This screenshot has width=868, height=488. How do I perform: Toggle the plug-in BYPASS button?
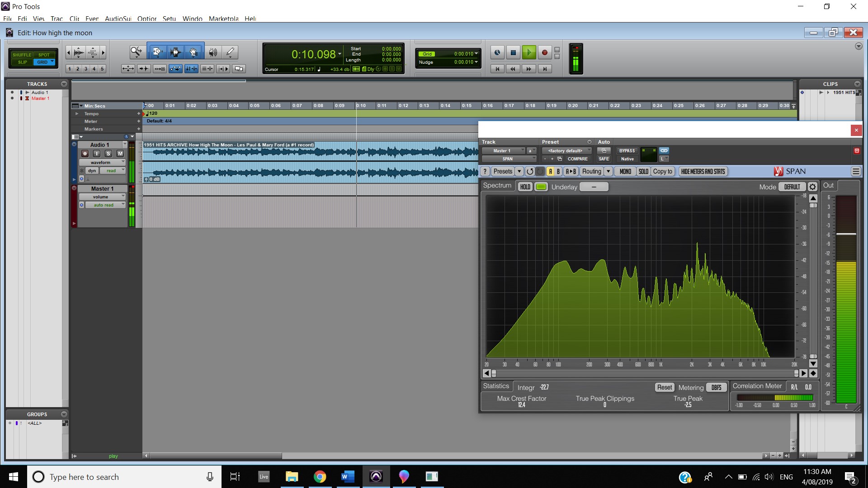[627, 150]
